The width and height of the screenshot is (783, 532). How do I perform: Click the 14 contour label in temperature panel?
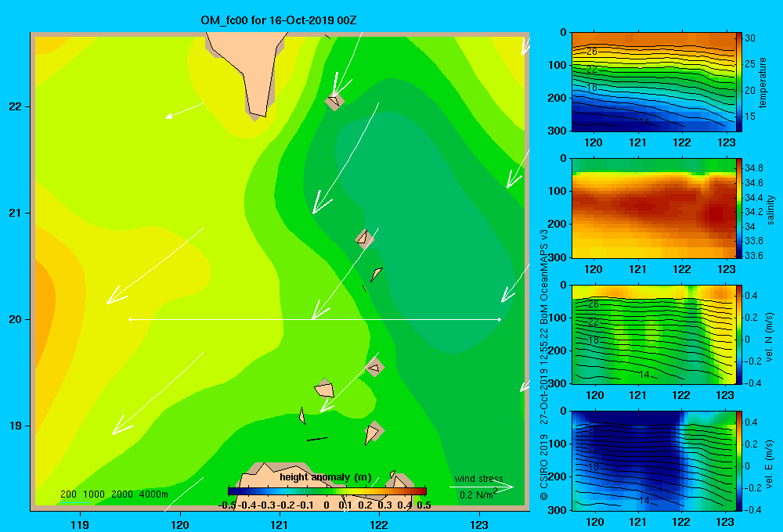[644, 122]
